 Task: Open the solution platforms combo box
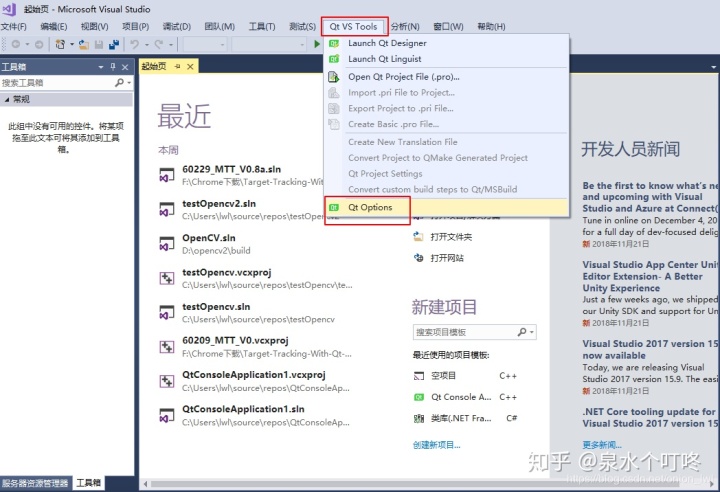[269, 45]
